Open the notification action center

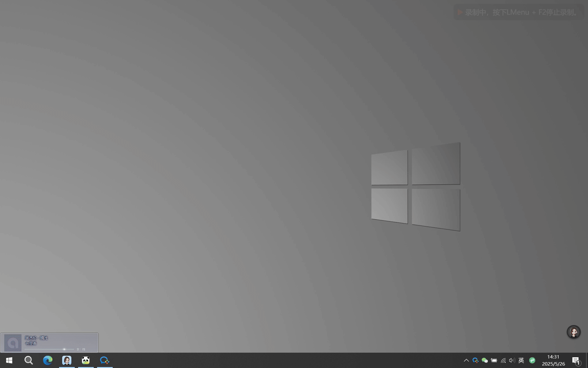point(576,361)
